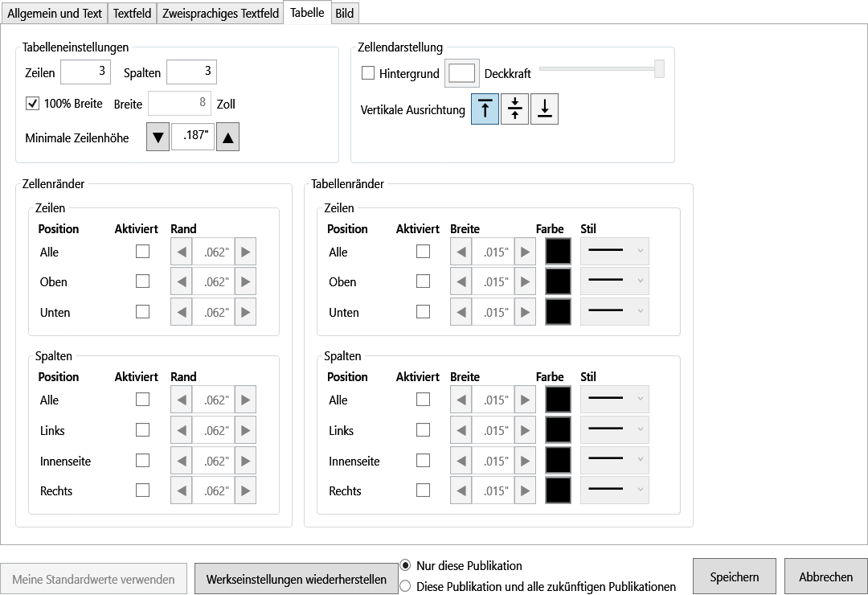Open line style dropdown for columns Innenseite
Viewport: 868px width, 595px height.
[x=615, y=461]
